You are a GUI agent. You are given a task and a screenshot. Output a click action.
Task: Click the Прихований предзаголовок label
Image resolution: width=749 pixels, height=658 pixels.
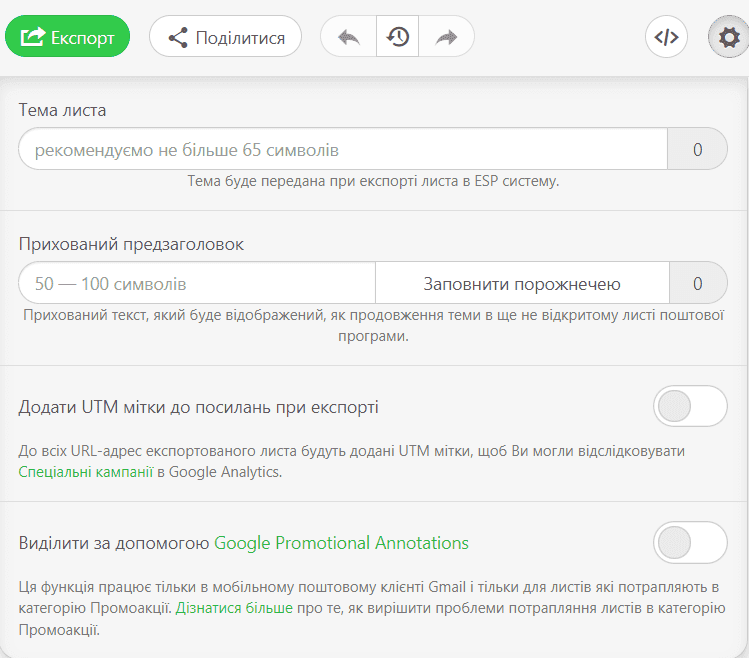131,244
